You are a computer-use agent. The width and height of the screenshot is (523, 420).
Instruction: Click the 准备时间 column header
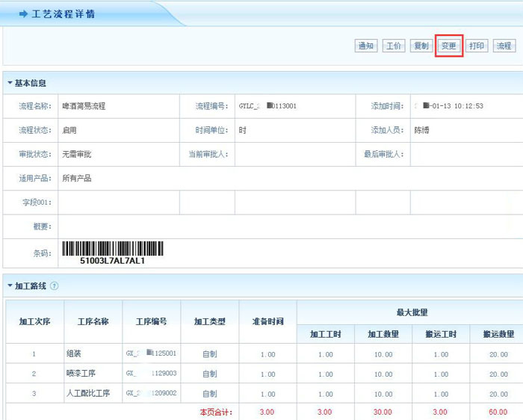coord(267,321)
